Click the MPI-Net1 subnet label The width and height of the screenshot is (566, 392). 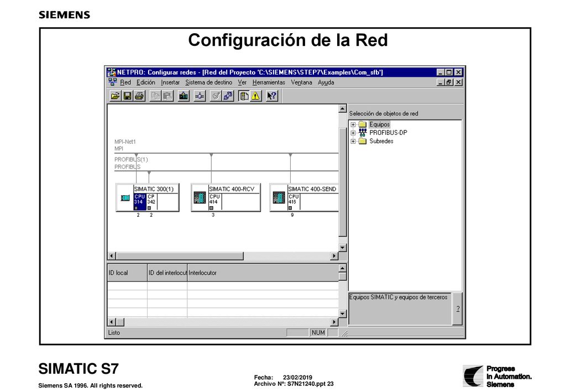click(x=125, y=142)
